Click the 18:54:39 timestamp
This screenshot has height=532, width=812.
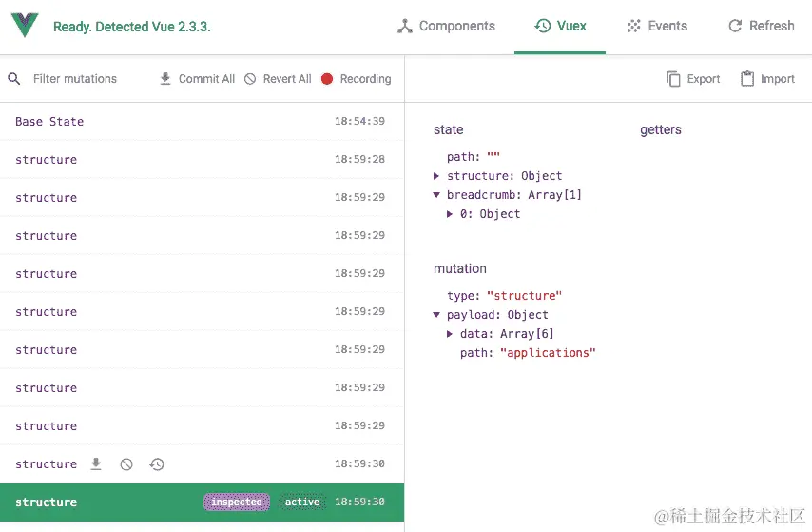359,121
